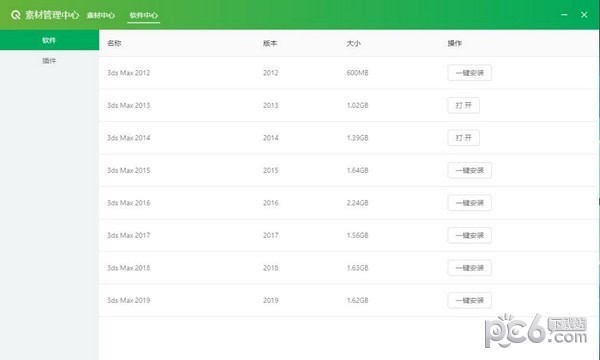The width and height of the screenshot is (600, 360).
Task: Switch to the 素材中心 tab
Action: pyautogui.click(x=101, y=15)
